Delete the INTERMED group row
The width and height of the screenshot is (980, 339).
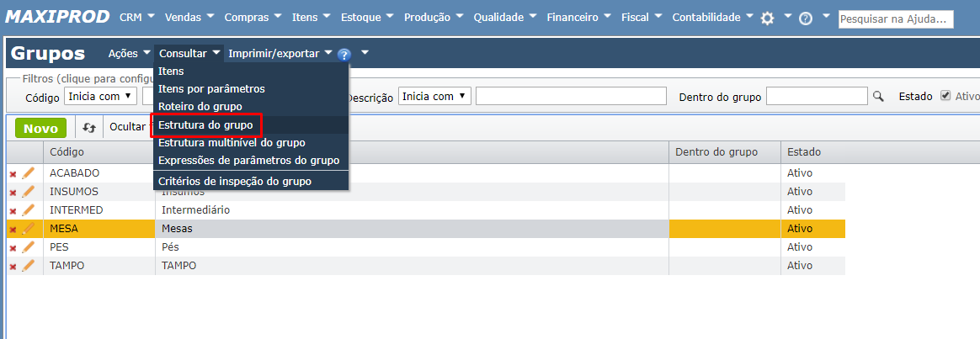pyautogui.click(x=13, y=211)
